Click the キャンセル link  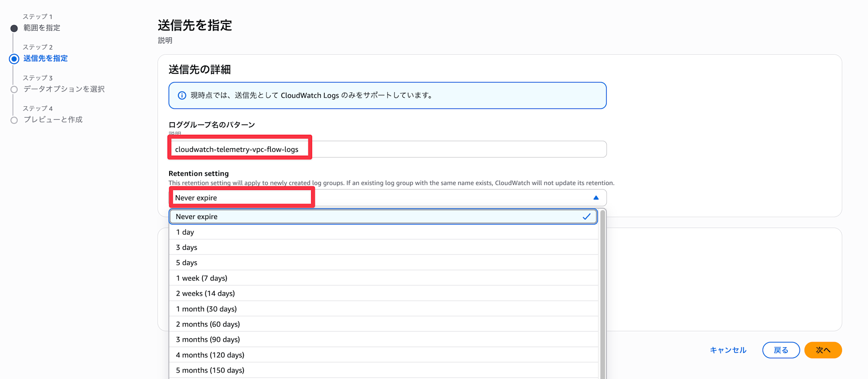point(728,350)
